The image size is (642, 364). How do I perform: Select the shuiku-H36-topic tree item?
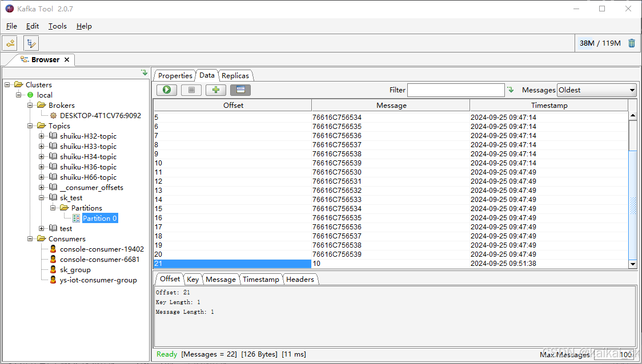88,167
